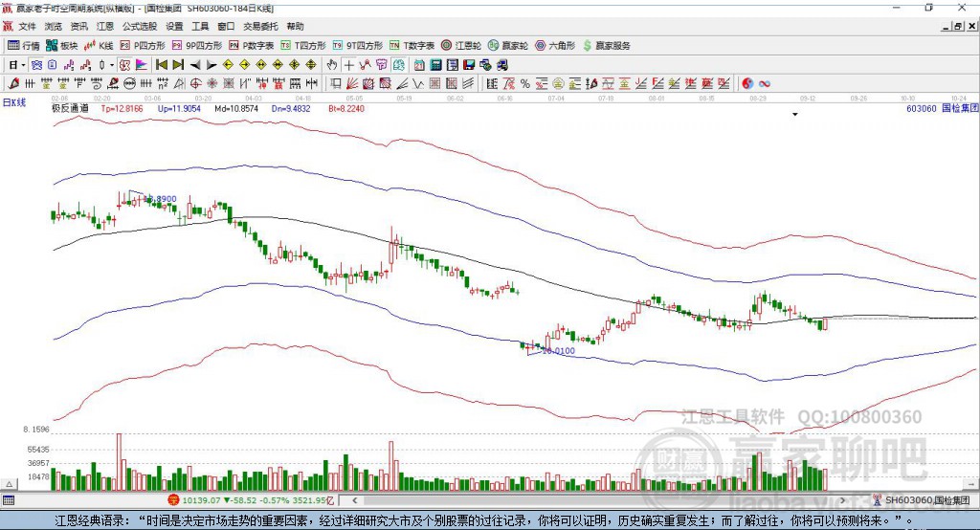Open the 江恩轮 Gann wheel

[461, 46]
